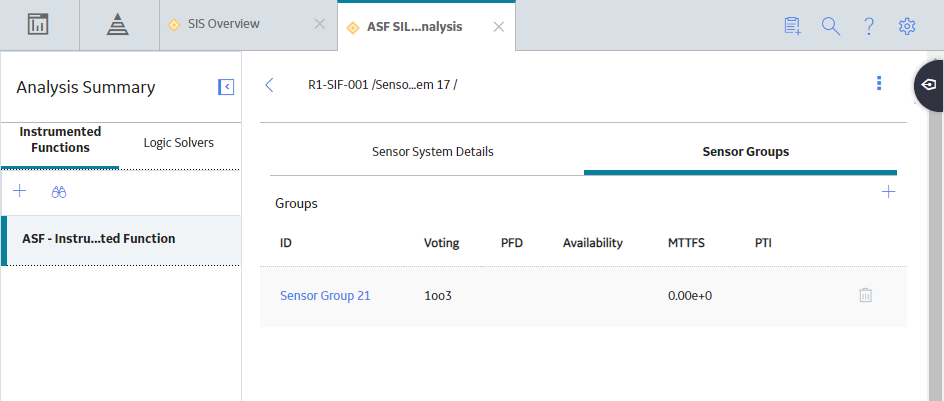Open the three-dot more options menu
944x401 pixels.
[879, 83]
